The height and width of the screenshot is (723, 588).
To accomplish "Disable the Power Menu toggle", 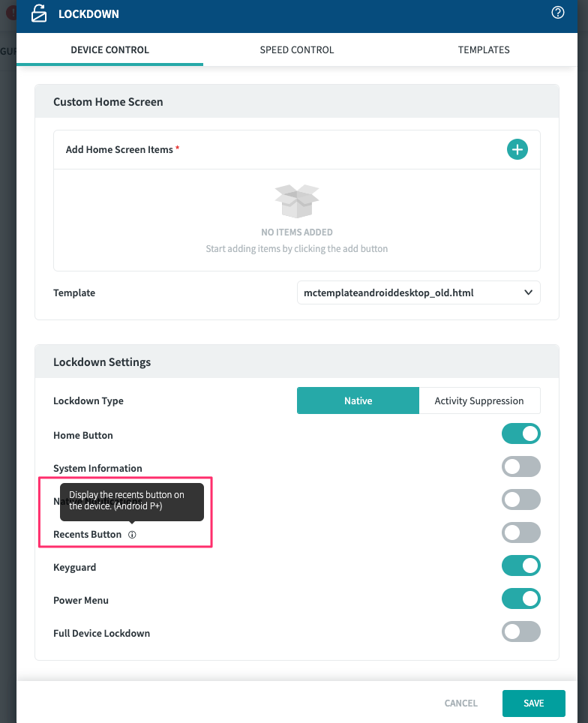I will click(x=521, y=599).
